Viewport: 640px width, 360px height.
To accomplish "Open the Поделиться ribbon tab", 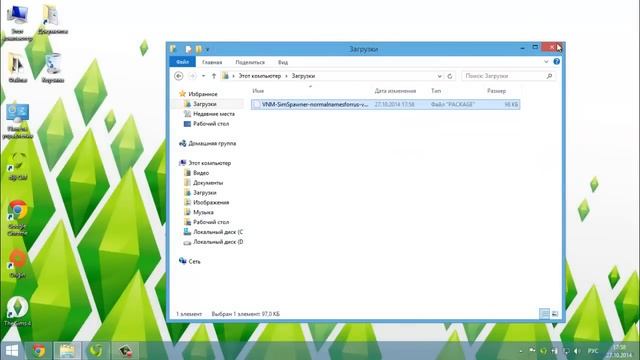I will click(250, 62).
